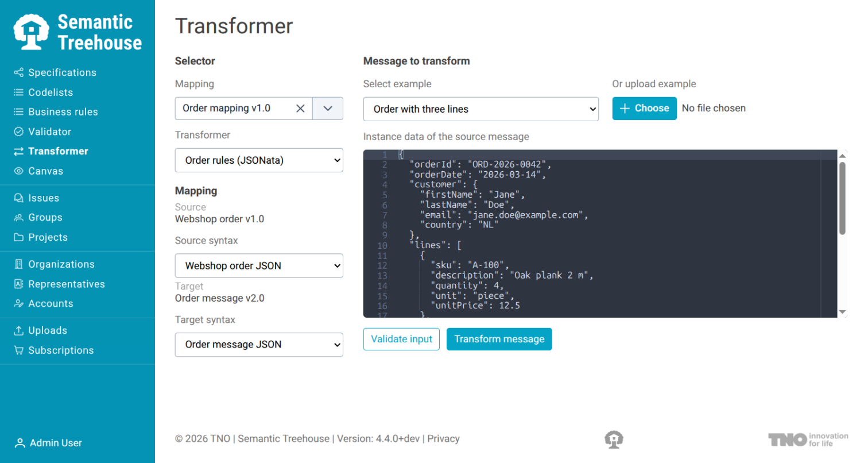The height and width of the screenshot is (463, 868).
Task: Open Select example dropdown Order with three lines
Action: point(481,109)
